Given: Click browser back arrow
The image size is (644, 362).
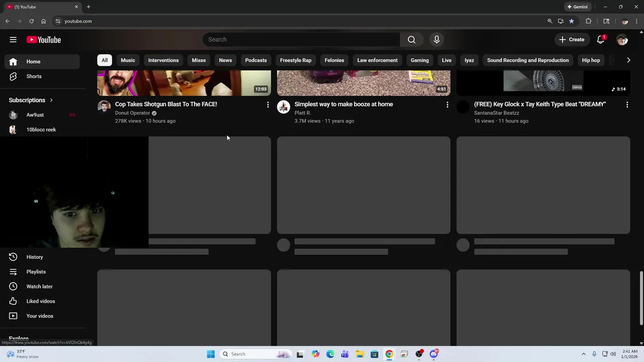Looking at the screenshot, I should 8,21.
